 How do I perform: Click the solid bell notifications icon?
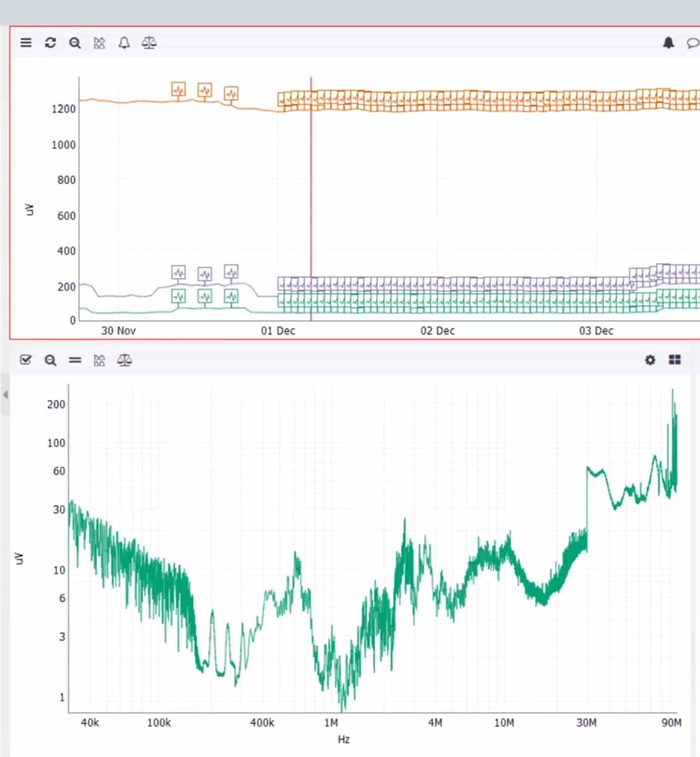[x=668, y=43]
